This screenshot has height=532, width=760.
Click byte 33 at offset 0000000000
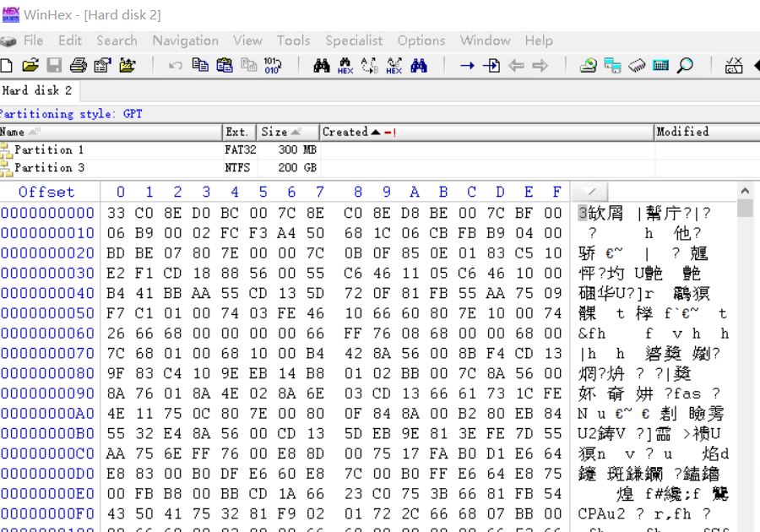(x=116, y=213)
